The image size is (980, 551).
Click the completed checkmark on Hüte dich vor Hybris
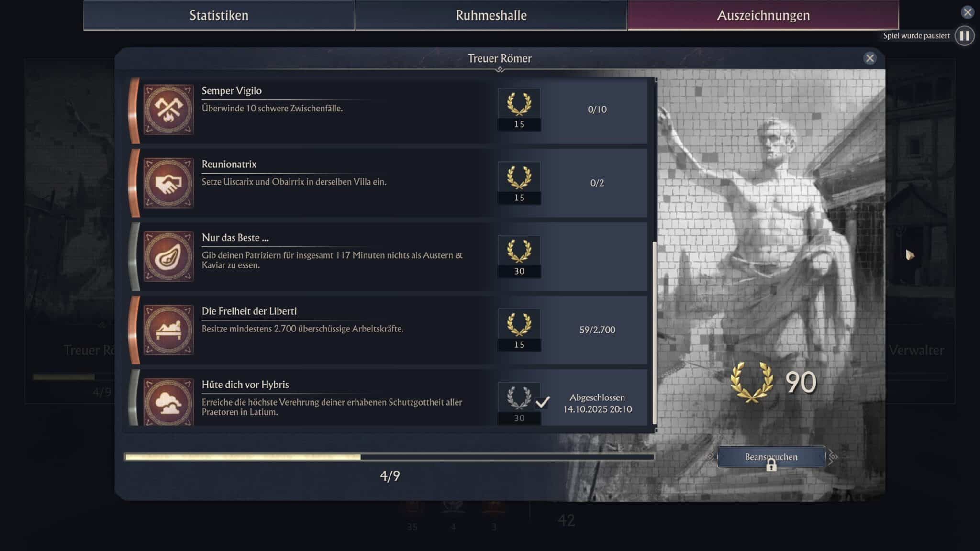click(542, 402)
